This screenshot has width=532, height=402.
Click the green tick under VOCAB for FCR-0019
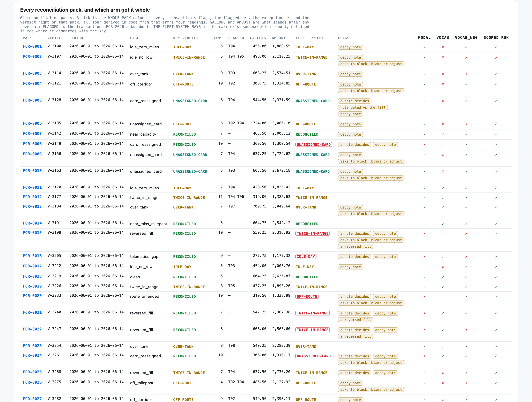click(443, 287)
